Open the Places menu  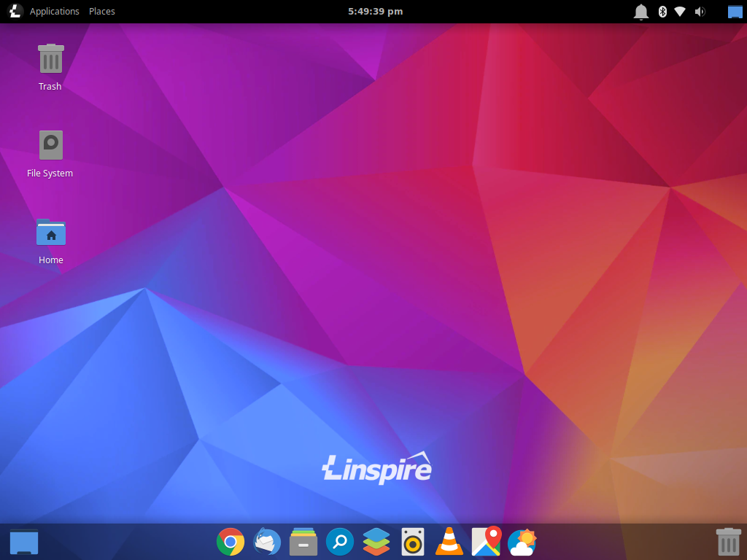click(x=101, y=11)
